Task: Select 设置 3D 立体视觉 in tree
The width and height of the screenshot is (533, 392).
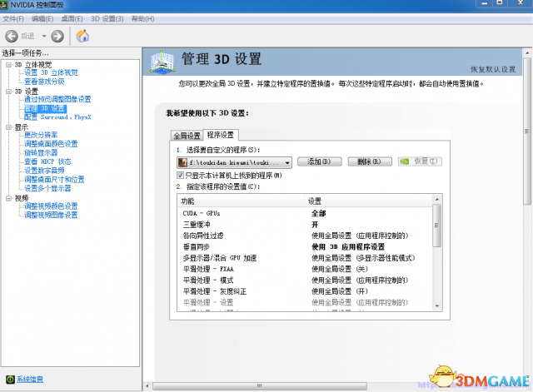Action: click(x=51, y=72)
